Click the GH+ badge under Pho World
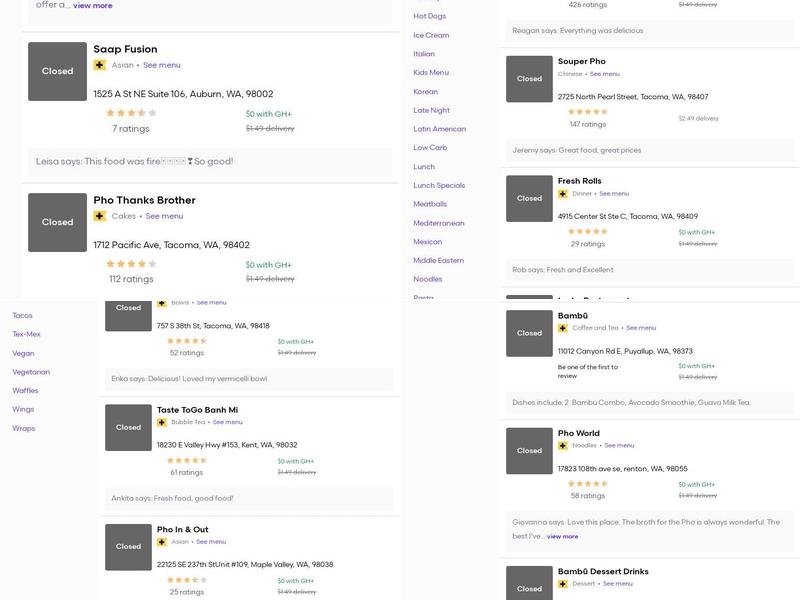The image size is (800, 600). coord(563,446)
